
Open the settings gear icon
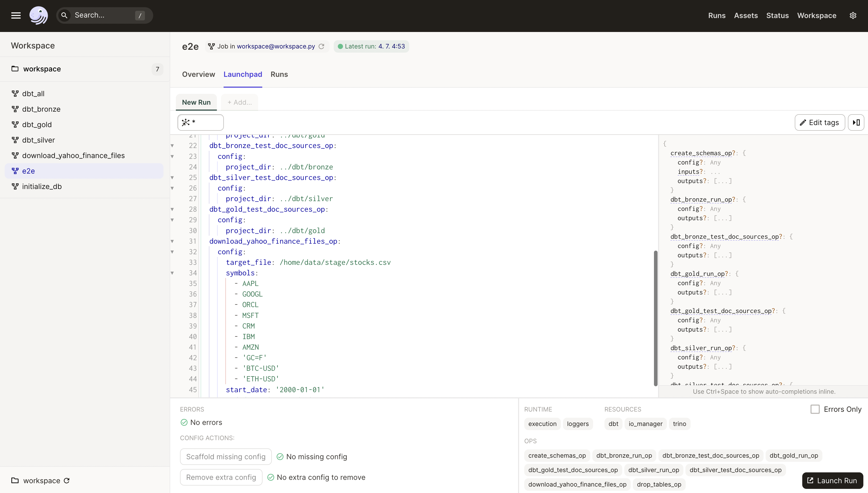pyautogui.click(x=853, y=15)
